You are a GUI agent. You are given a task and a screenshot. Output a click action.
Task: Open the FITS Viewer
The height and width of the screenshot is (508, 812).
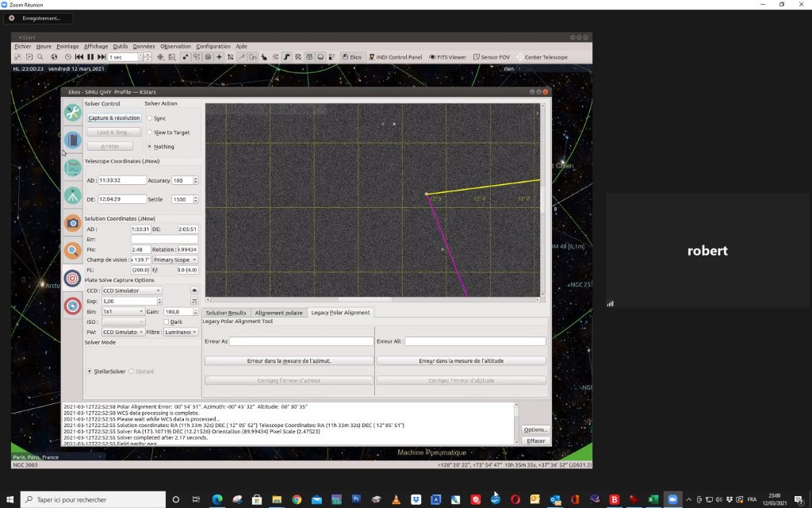447,57
